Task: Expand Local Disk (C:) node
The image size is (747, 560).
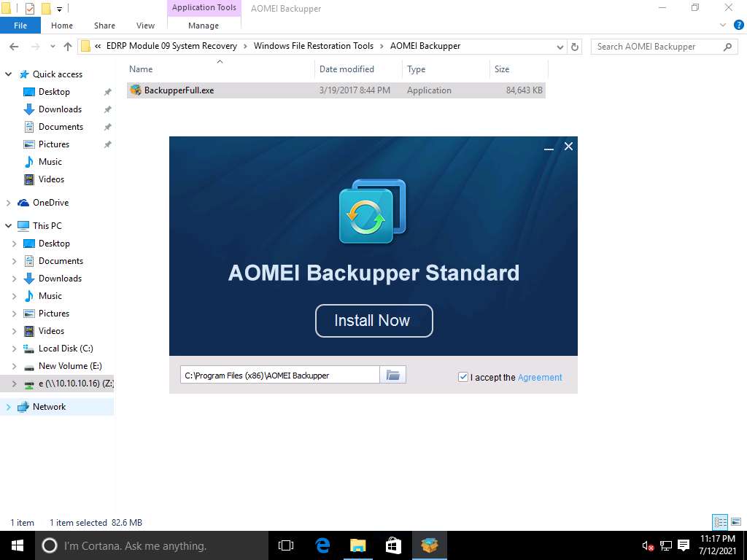Action: tap(14, 349)
